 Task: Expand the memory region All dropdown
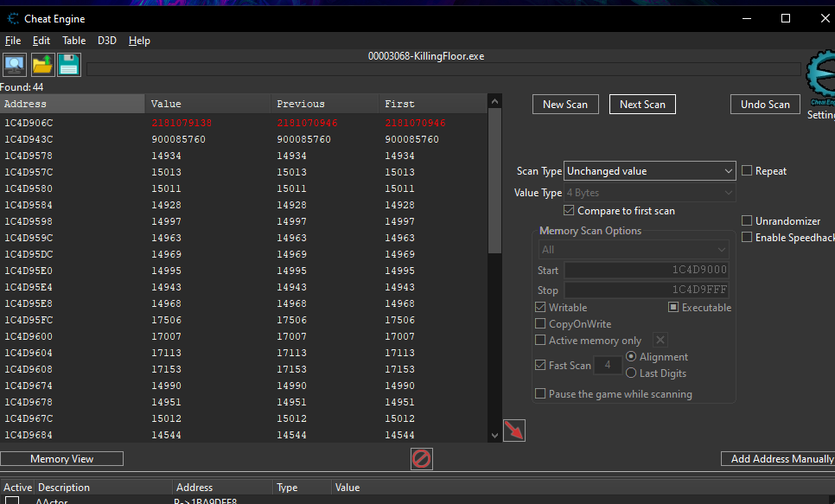[x=634, y=250]
